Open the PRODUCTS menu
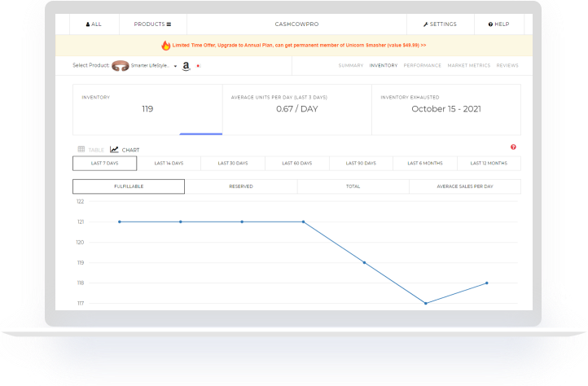The image size is (588, 386). tap(152, 24)
